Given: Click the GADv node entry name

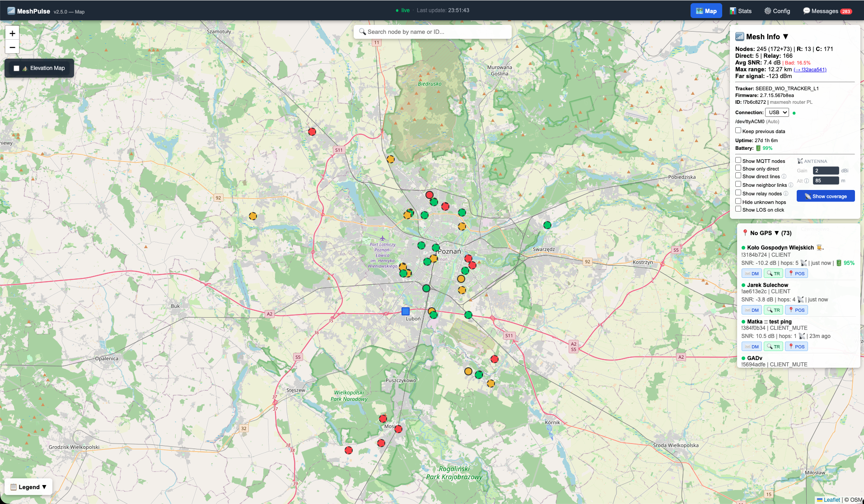Looking at the screenshot, I should click(755, 358).
